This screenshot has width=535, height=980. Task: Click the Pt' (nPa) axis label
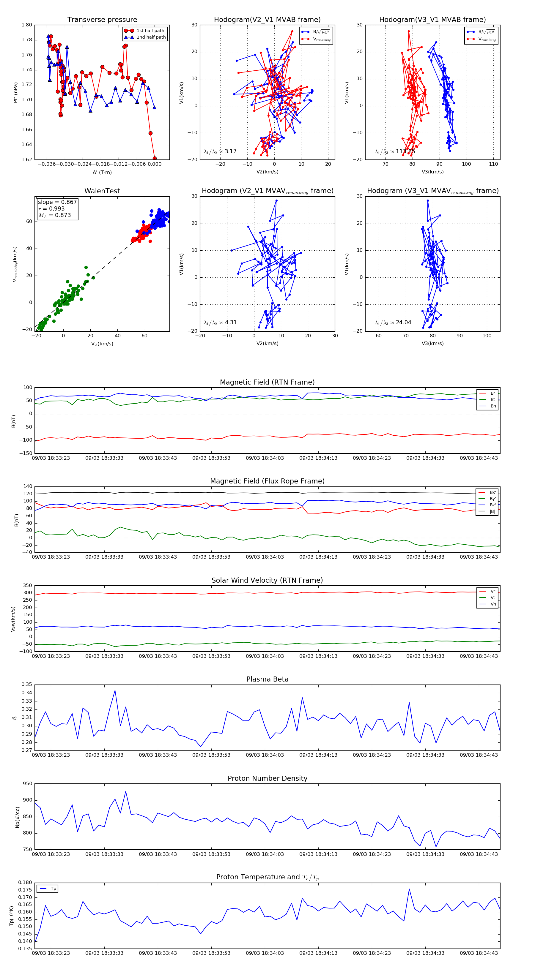pos(16,92)
